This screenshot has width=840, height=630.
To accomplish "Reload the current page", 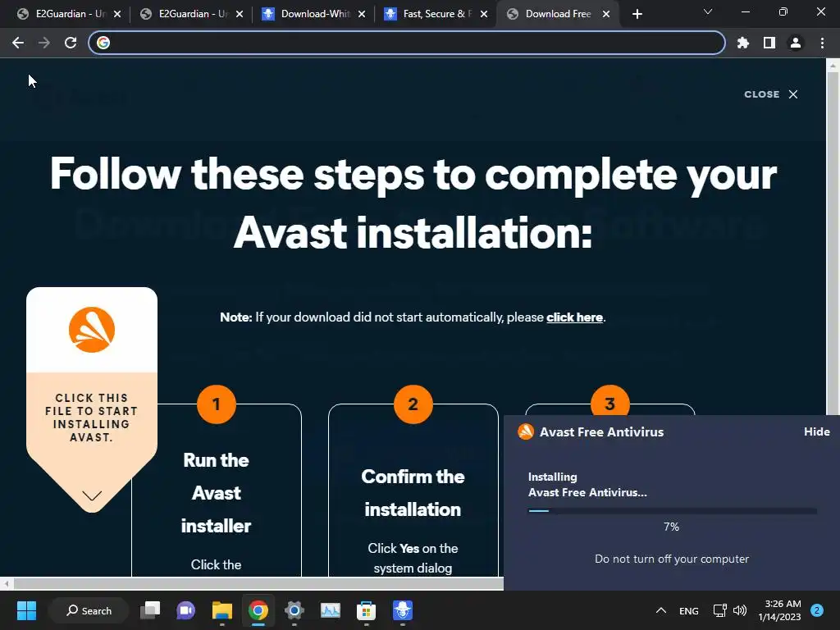I will tap(71, 43).
